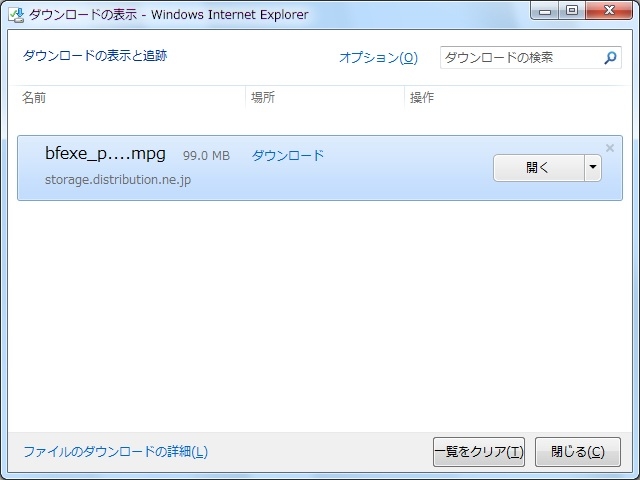Viewport: 640px width, 480px height.
Task: Sort by 名前 column header
Action: click(x=34, y=98)
